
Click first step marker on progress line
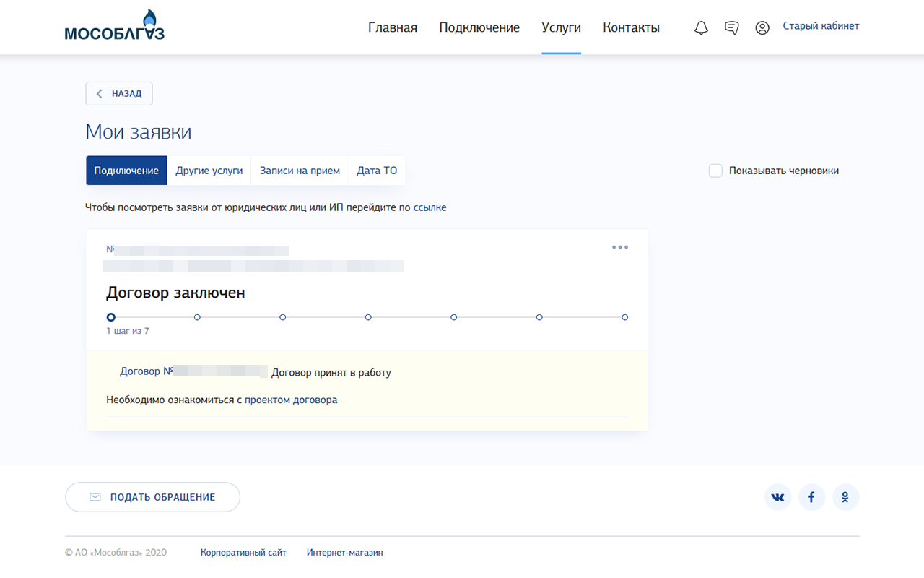point(110,317)
